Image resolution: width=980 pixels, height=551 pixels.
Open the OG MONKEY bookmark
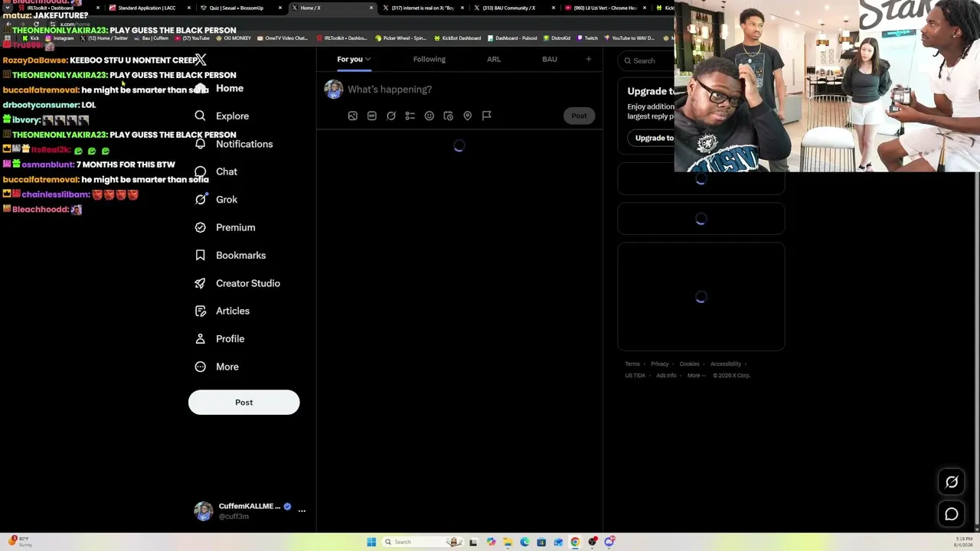pos(235,38)
